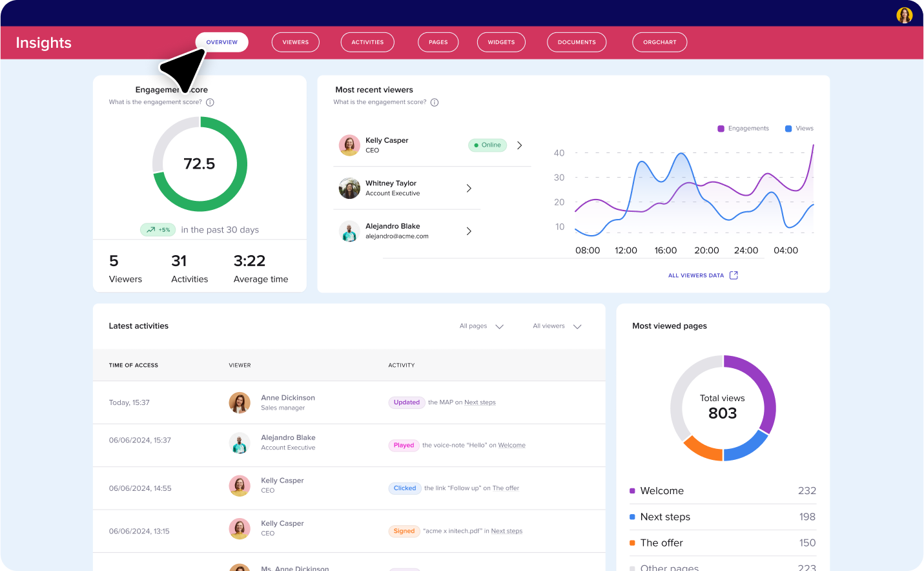Expand the All pages filter dropdown
The image size is (924, 571).
click(482, 326)
